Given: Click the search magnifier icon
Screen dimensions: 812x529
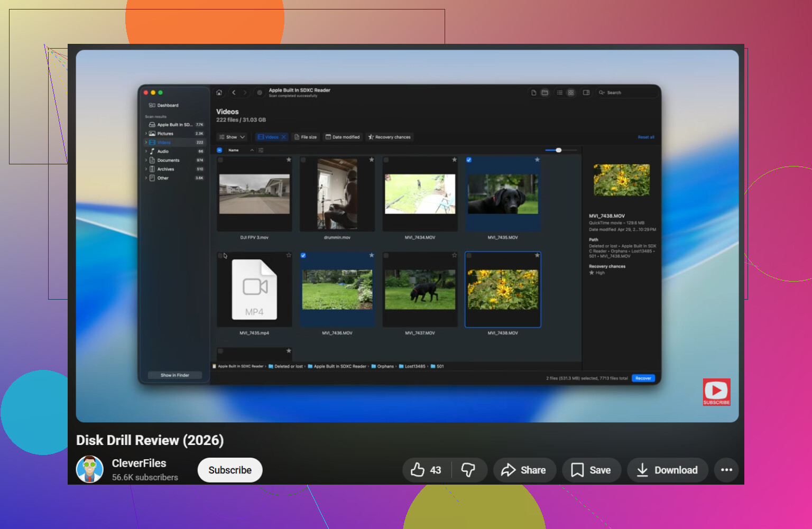Looking at the screenshot, I should [602, 92].
